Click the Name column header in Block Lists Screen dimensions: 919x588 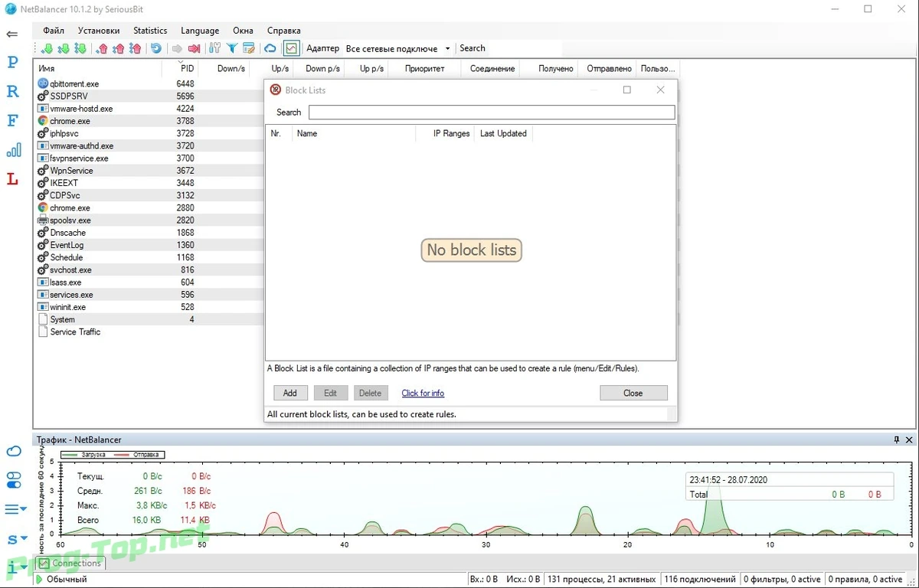point(352,133)
